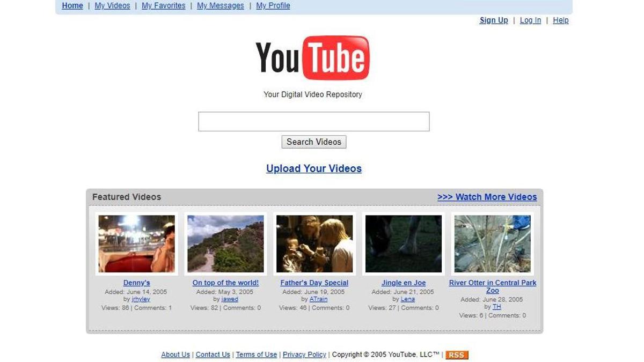This screenshot has height=362, width=644.
Task: Open Terms of Use footer link
Action: click(257, 354)
